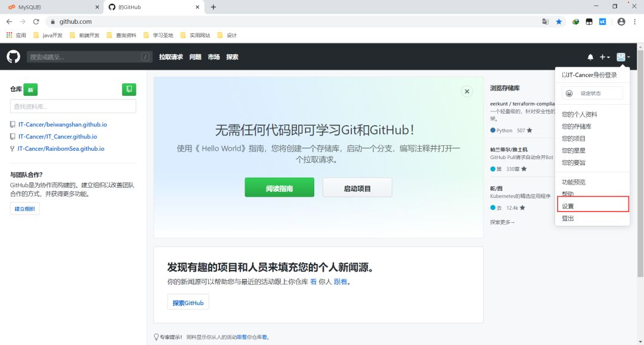Image resolution: width=644 pixels, height=345 pixels.
Task: Open IT-Cancer/beiwangshan.github.io repository
Action: coord(63,125)
